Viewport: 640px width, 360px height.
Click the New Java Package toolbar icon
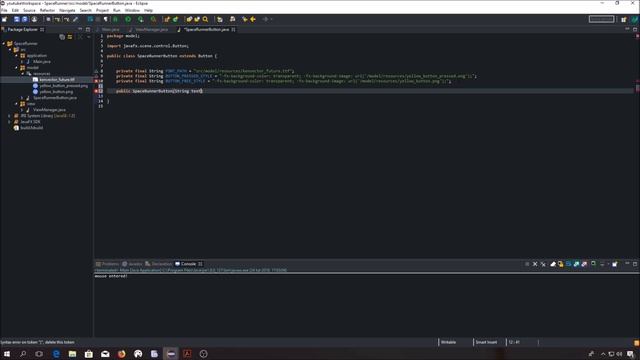(x=167, y=19)
